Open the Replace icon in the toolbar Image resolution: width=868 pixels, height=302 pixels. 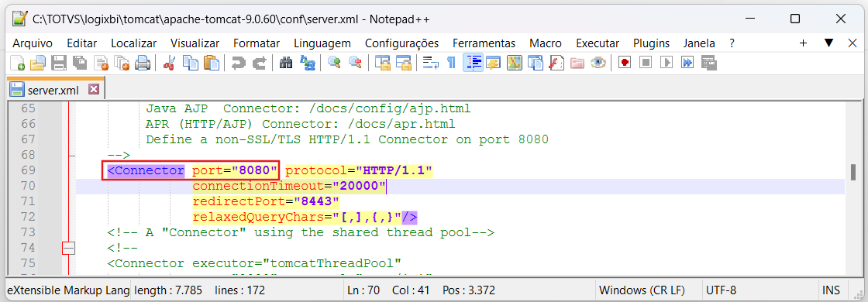[307, 63]
